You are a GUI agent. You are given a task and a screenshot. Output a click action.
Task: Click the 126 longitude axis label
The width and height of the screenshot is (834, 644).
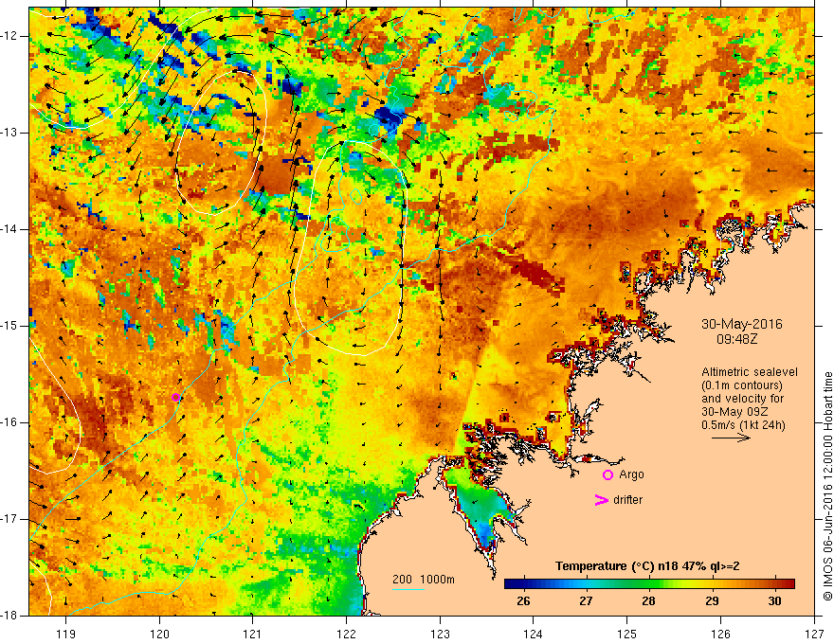pyautogui.click(x=720, y=634)
